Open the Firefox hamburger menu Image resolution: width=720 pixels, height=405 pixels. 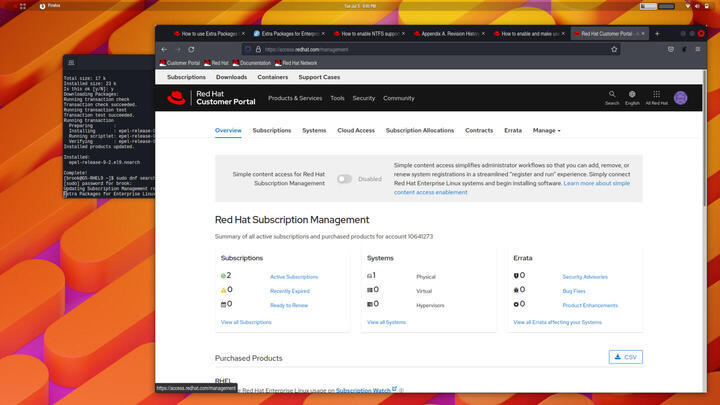click(698, 49)
